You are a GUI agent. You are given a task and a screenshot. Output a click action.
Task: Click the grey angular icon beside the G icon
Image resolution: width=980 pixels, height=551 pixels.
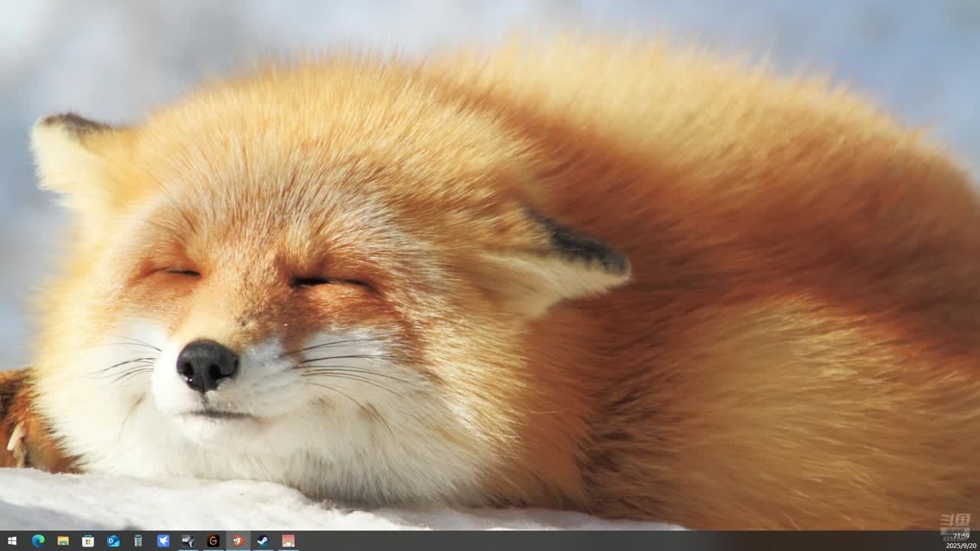(x=188, y=541)
